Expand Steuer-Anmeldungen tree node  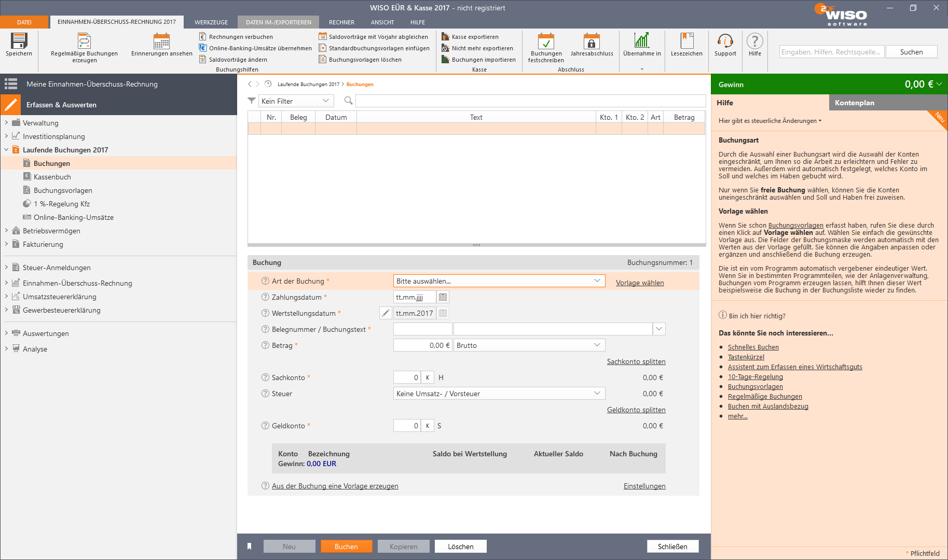pos(6,268)
